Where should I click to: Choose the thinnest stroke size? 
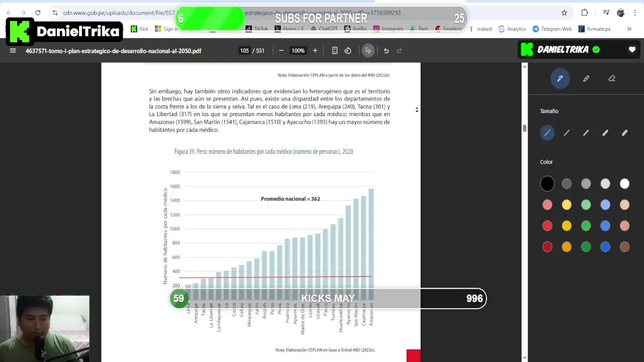pos(547,133)
